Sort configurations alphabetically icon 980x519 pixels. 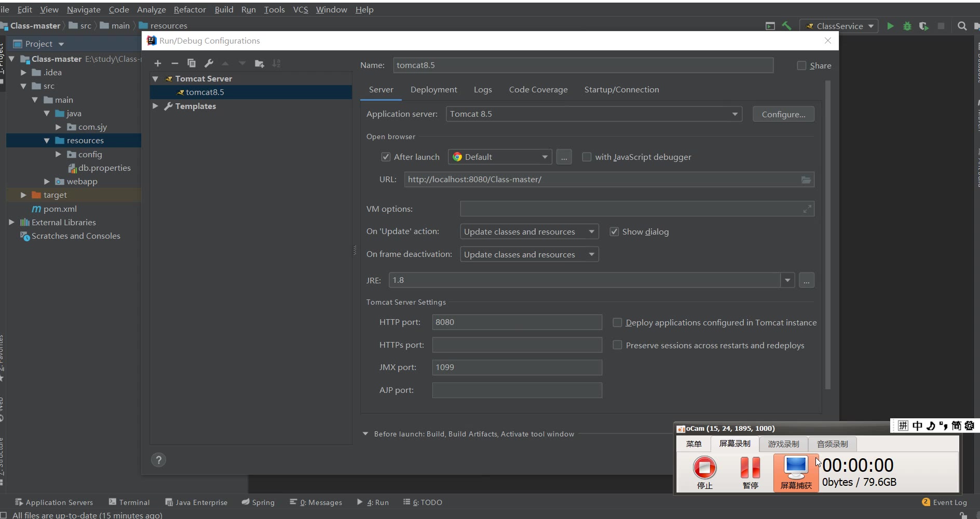click(276, 63)
